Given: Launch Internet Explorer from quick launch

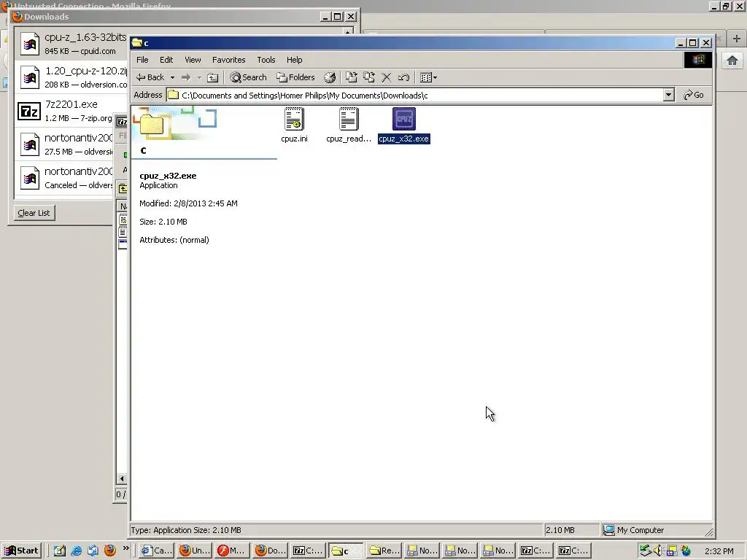Looking at the screenshot, I should pyautogui.click(x=76, y=551).
